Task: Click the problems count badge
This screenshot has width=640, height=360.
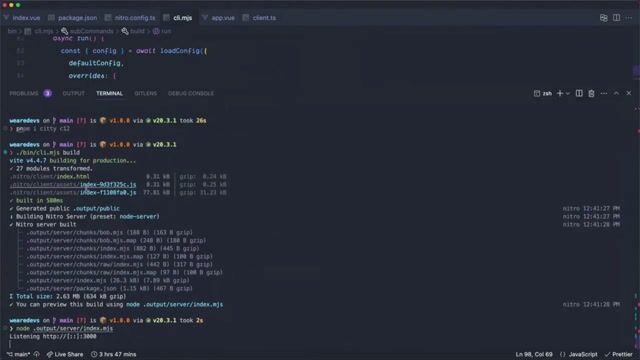Action: click(47, 93)
